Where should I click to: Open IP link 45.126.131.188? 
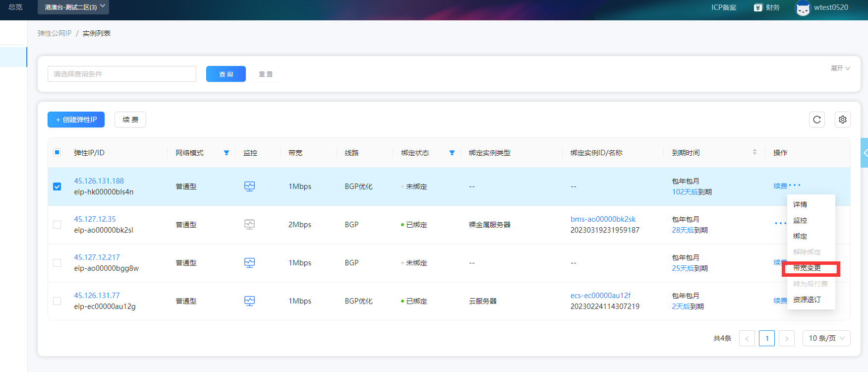pos(99,181)
